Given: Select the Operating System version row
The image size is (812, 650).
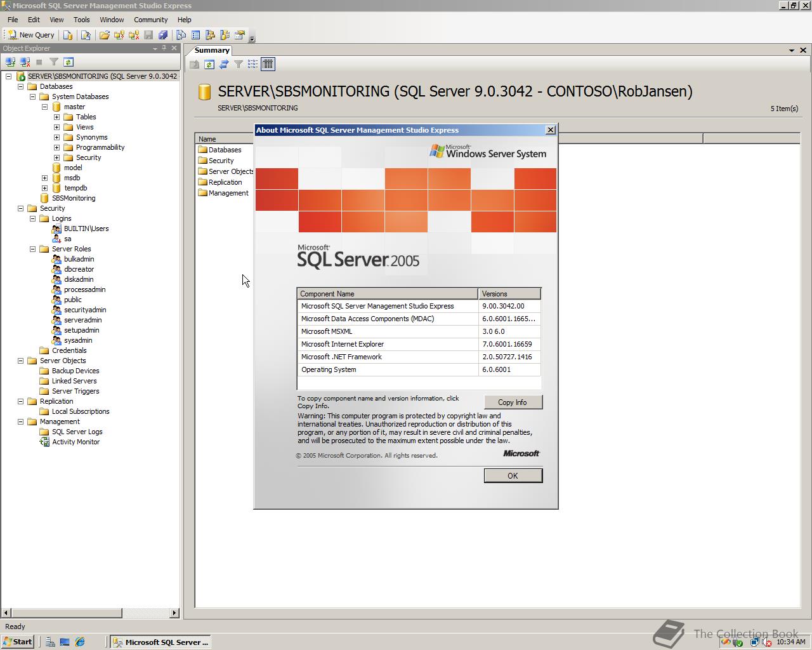Looking at the screenshot, I should pos(419,369).
